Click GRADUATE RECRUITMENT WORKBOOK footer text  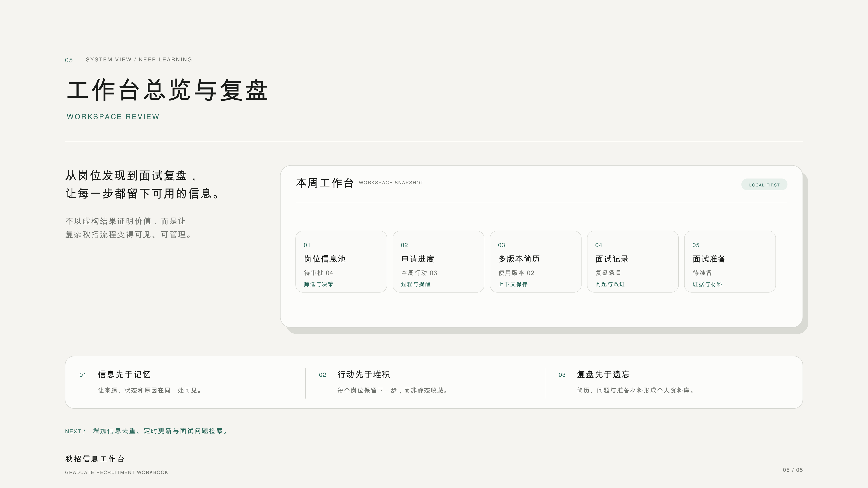(117, 473)
